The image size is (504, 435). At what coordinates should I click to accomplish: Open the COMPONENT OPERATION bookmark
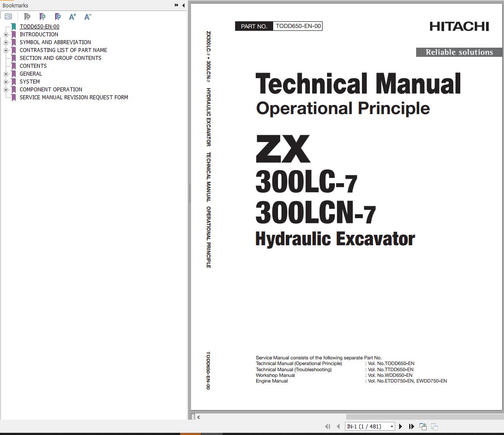click(x=51, y=89)
